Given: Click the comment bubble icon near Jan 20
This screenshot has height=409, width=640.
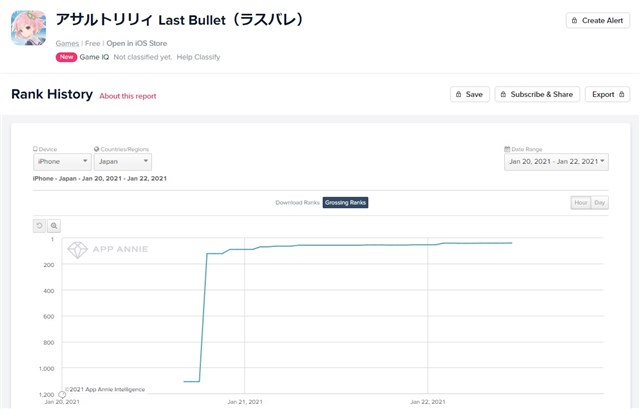Looking at the screenshot, I should click(x=62, y=395).
